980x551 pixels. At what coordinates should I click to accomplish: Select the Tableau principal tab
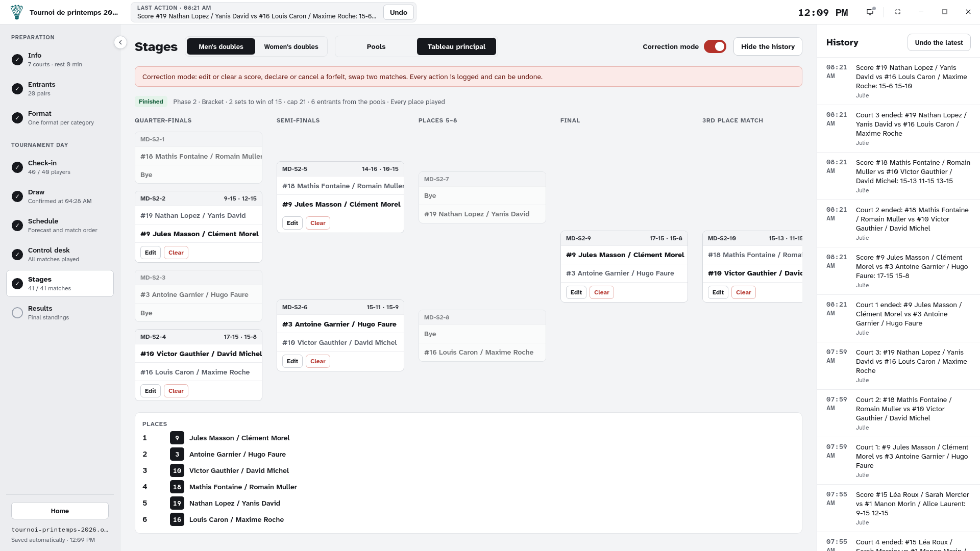coord(456,46)
